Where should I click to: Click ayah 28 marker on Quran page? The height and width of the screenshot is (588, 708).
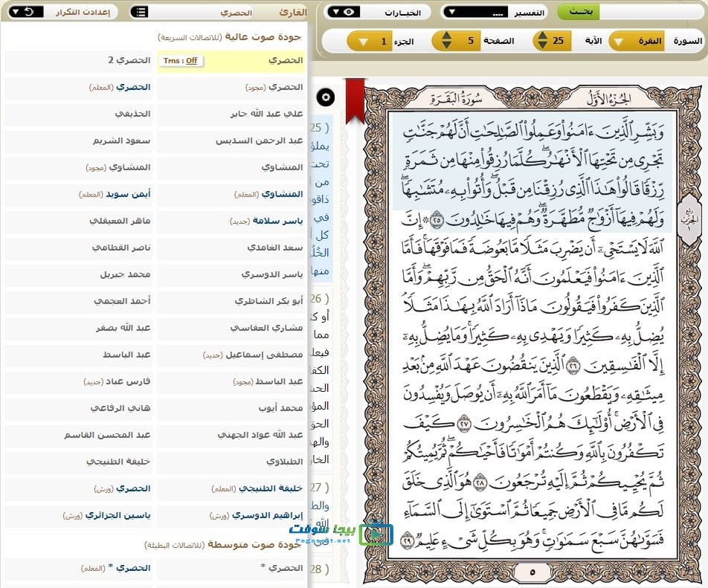[480, 483]
